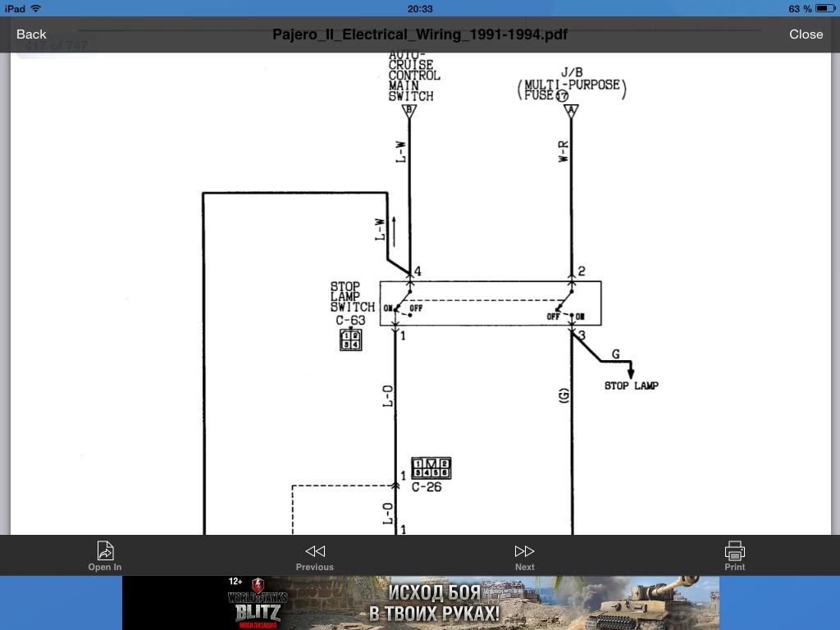
Task: Tap the STOP LAMP arrow label
Action: pyautogui.click(x=631, y=385)
